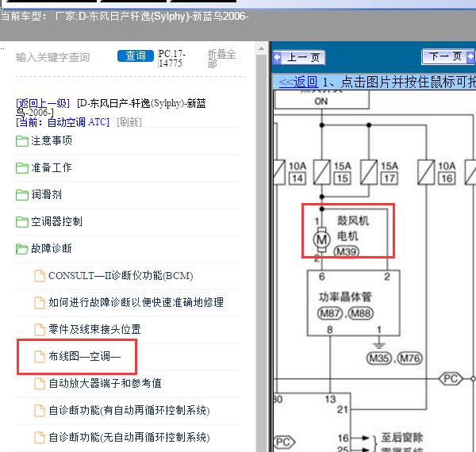This screenshot has width=476, height=452.
Task: Go to previous page with 上一页
Action: pos(299,57)
